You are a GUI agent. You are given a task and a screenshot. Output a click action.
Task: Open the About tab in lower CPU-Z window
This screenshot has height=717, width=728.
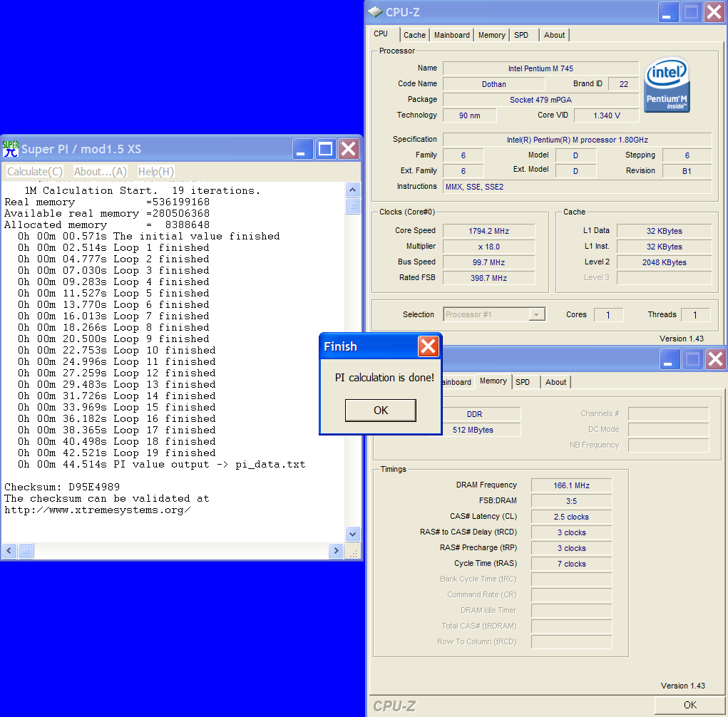click(x=555, y=382)
